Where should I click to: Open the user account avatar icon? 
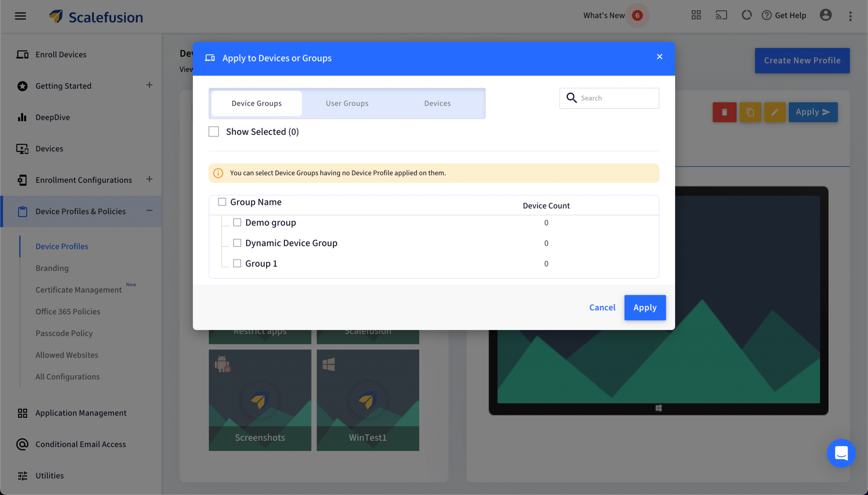point(825,15)
